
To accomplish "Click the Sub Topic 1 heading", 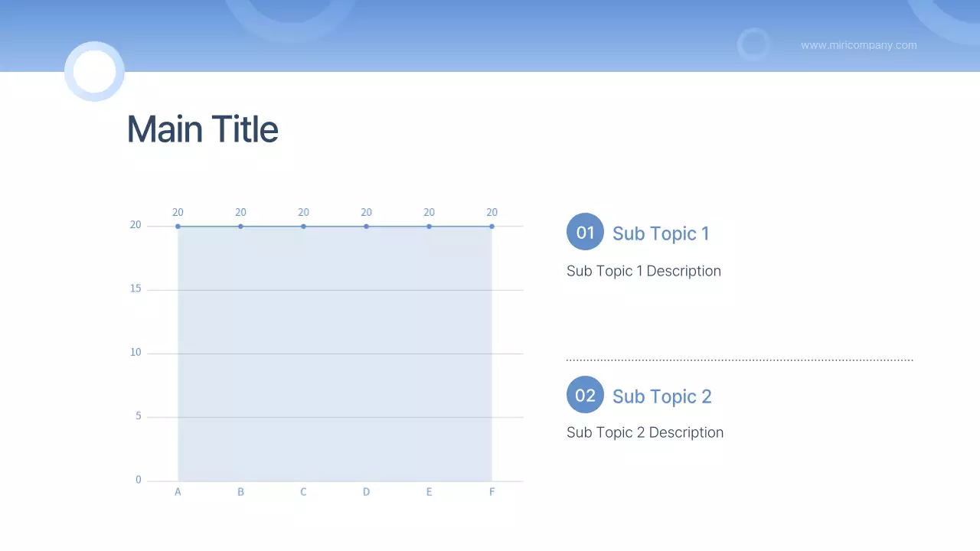I will 661,233.
